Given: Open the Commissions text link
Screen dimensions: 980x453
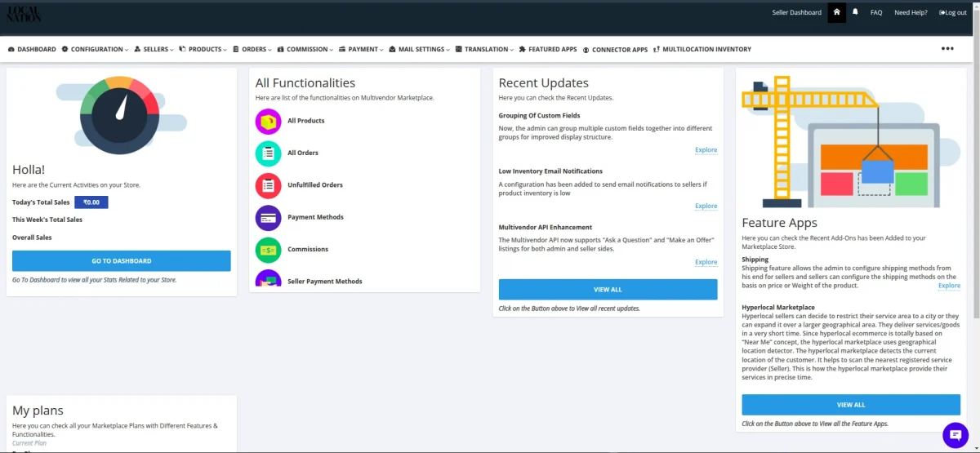Looking at the screenshot, I should pos(308,249).
